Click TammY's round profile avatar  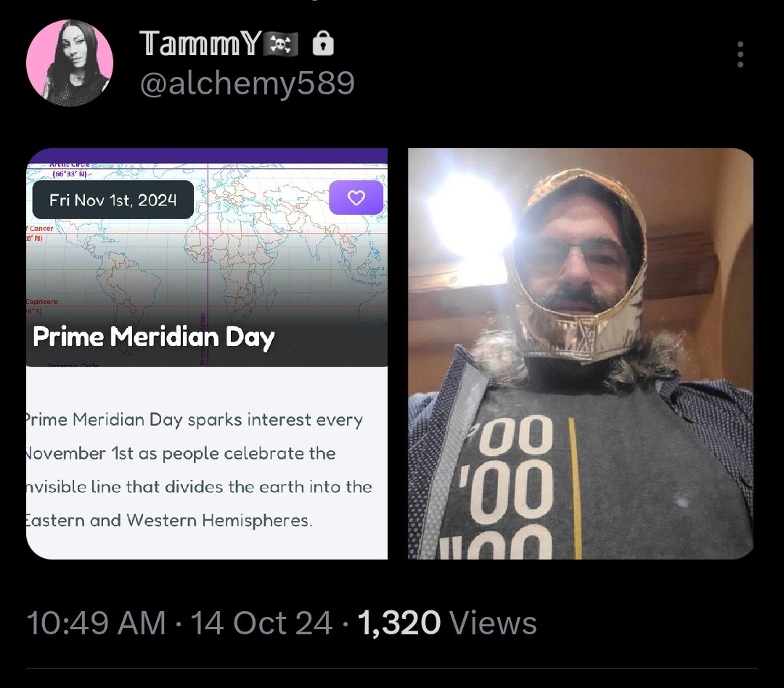[70, 63]
